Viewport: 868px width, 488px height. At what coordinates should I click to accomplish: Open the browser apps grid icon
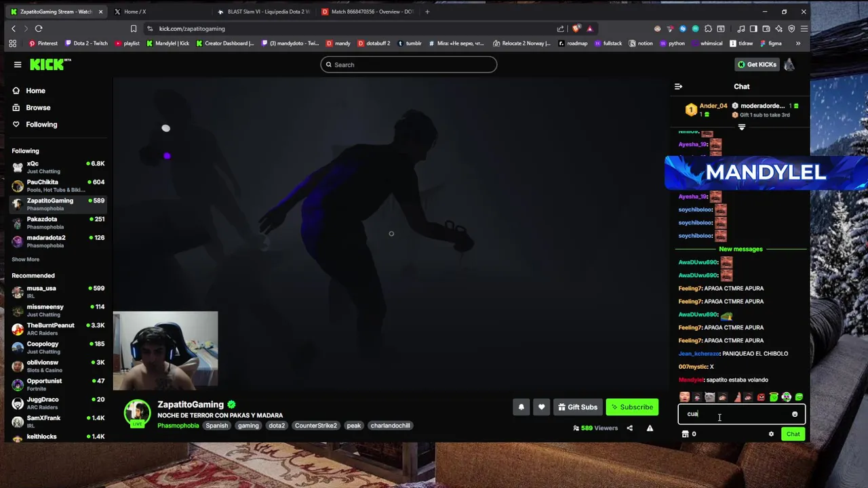coord(12,43)
